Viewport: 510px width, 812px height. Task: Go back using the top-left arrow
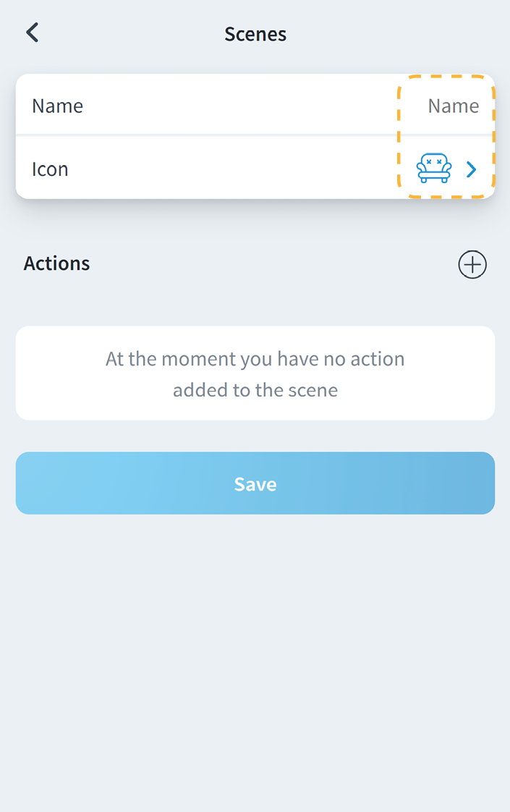tap(33, 33)
